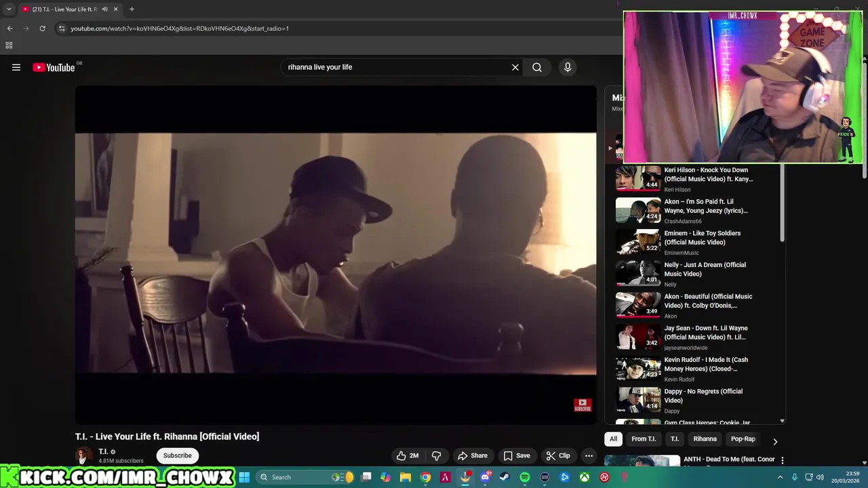
Task: Open Dappy - No Regrets video title
Action: coord(703,396)
